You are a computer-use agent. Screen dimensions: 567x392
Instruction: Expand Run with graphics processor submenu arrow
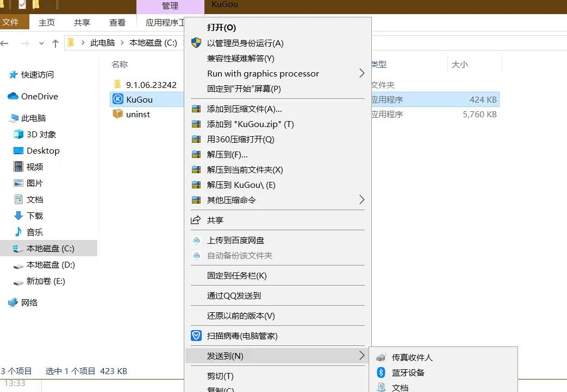click(362, 73)
